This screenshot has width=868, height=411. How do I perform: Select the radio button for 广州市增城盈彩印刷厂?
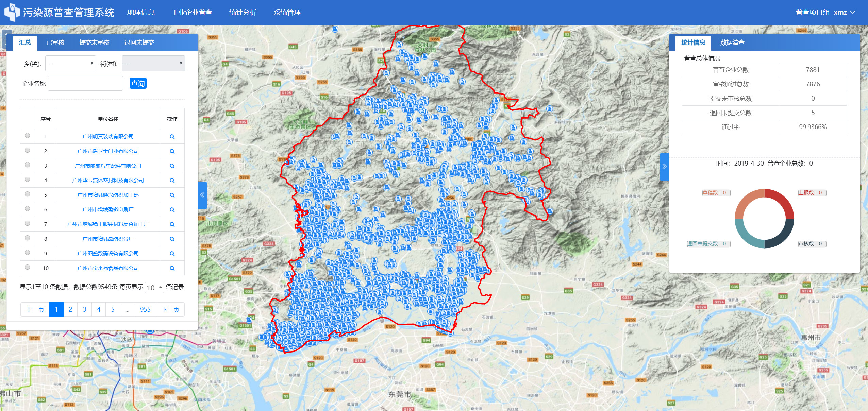[28, 209]
